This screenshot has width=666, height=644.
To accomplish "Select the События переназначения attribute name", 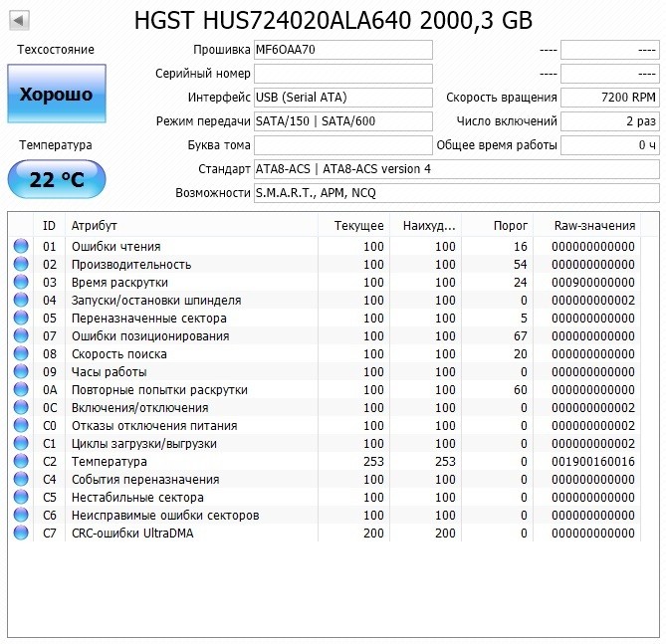I will [145, 479].
